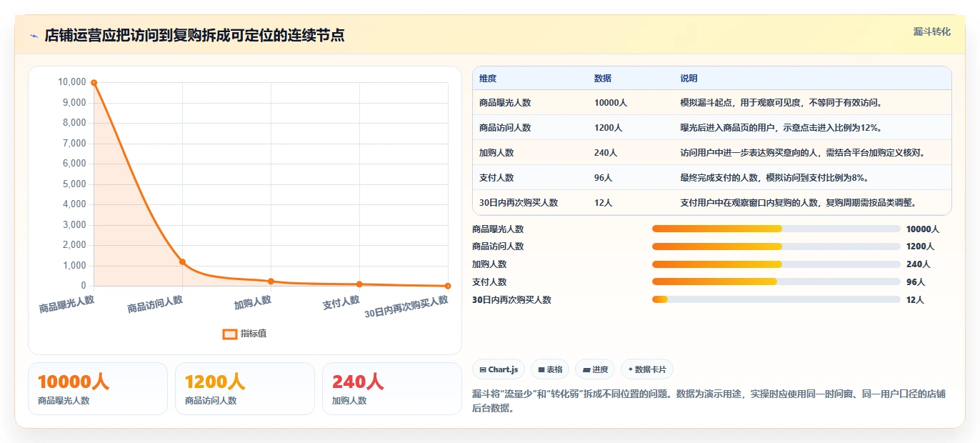Click the 进度 tag

(x=595, y=369)
